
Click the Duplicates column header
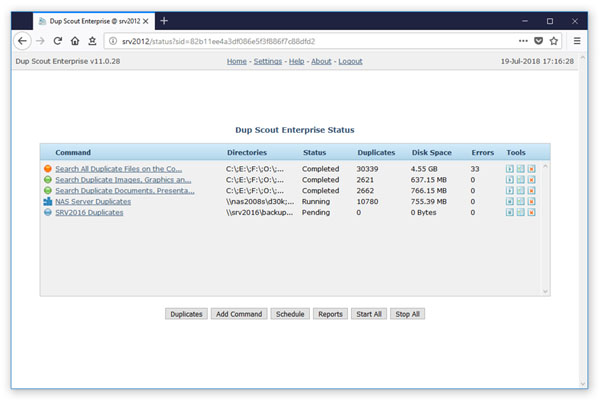(376, 152)
